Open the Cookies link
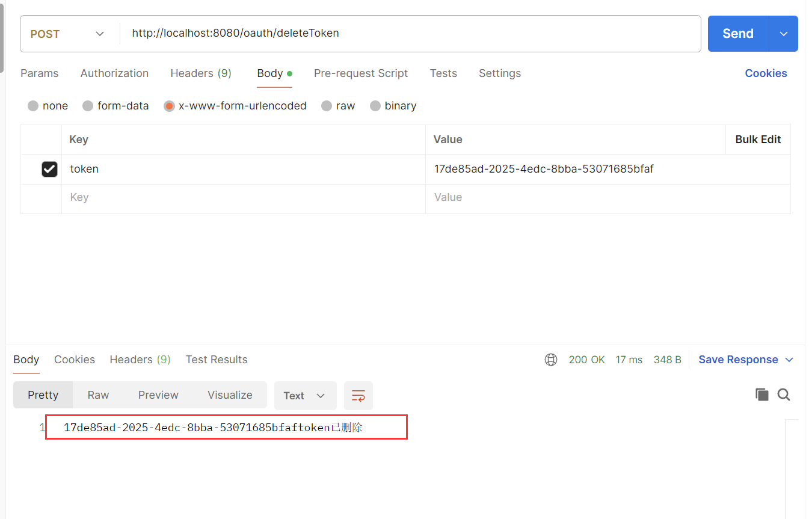This screenshot has height=519, width=812. 766,73
